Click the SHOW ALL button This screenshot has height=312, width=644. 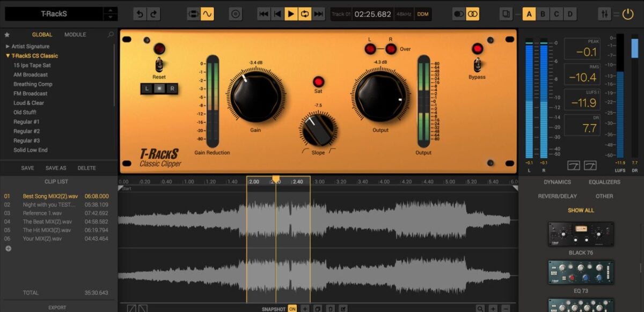[x=581, y=210]
